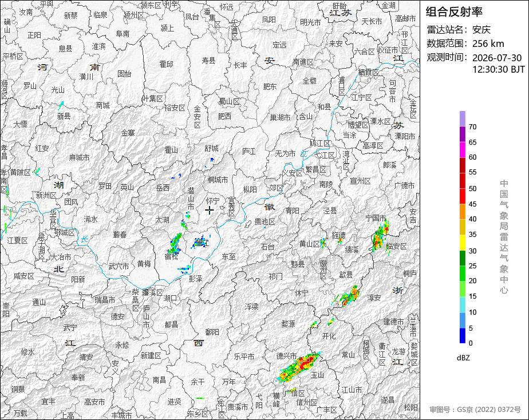
Task: Click the radar echo near 宁国市
Action: point(380,236)
